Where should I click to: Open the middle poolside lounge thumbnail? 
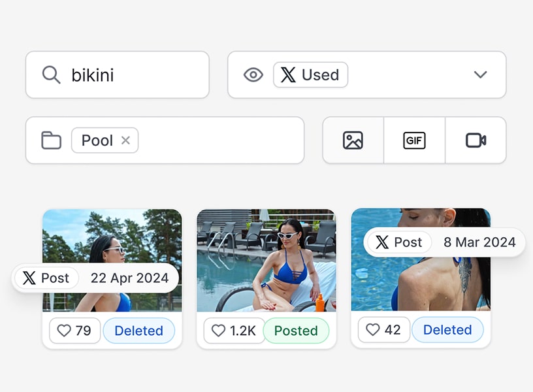266,261
